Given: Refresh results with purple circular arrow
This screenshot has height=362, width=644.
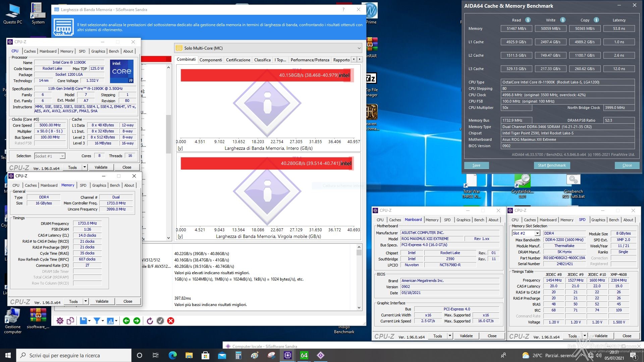Looking at the screenshot, I should 150,321.
